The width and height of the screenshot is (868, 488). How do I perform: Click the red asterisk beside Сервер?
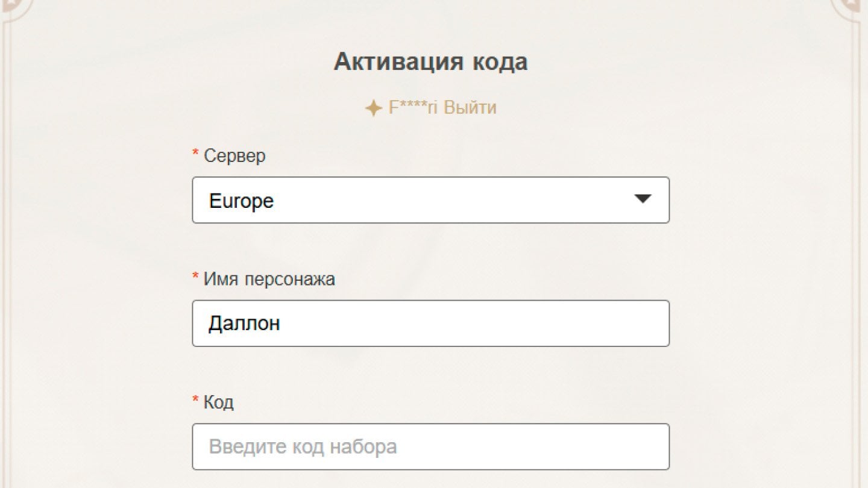tap(194, 152)
